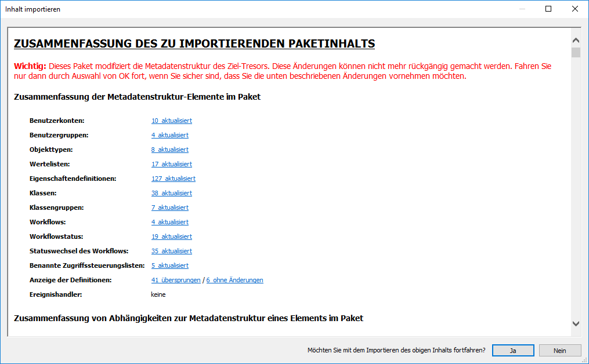Minimize the Inhalt importieren dialog
The width and height of the screenshot is (589, 364).
point(522,9)
